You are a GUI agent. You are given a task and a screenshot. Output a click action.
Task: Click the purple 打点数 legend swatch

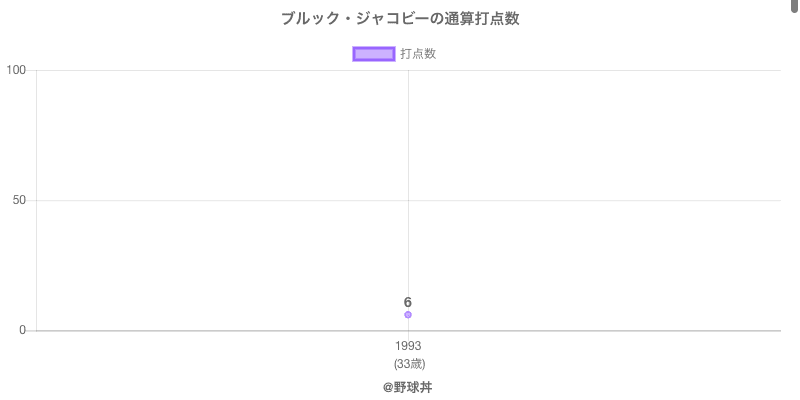(374, 54)
